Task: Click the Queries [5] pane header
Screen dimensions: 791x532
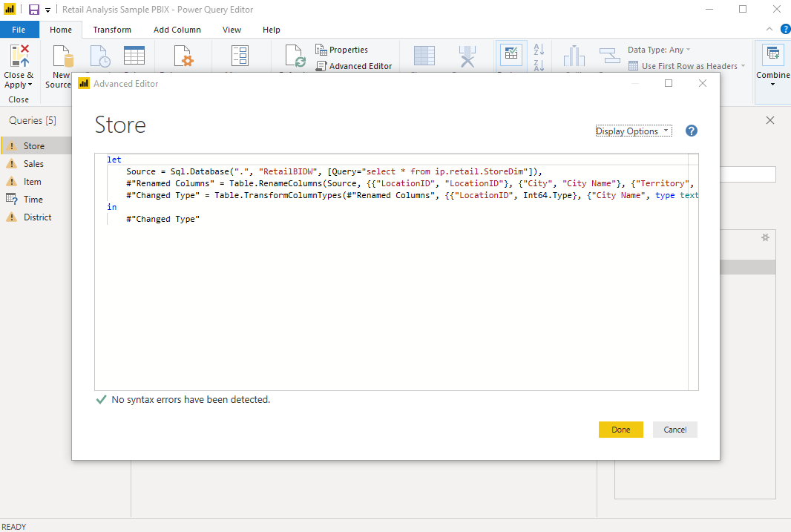Action: (33, 120)
